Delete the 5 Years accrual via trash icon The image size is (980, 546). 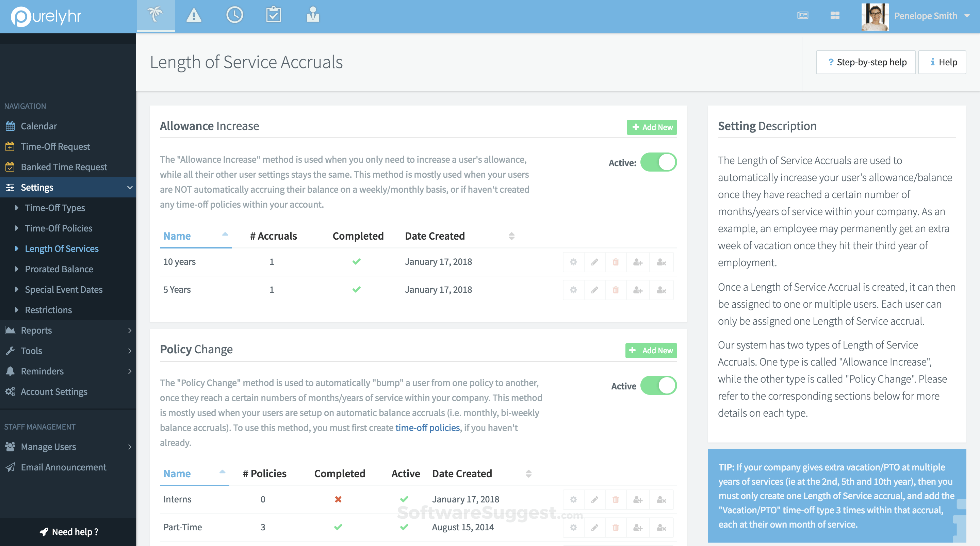point(616,290)
